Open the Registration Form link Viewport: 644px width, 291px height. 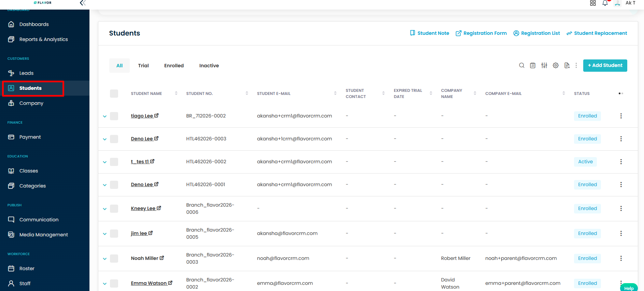coord(481,33)
